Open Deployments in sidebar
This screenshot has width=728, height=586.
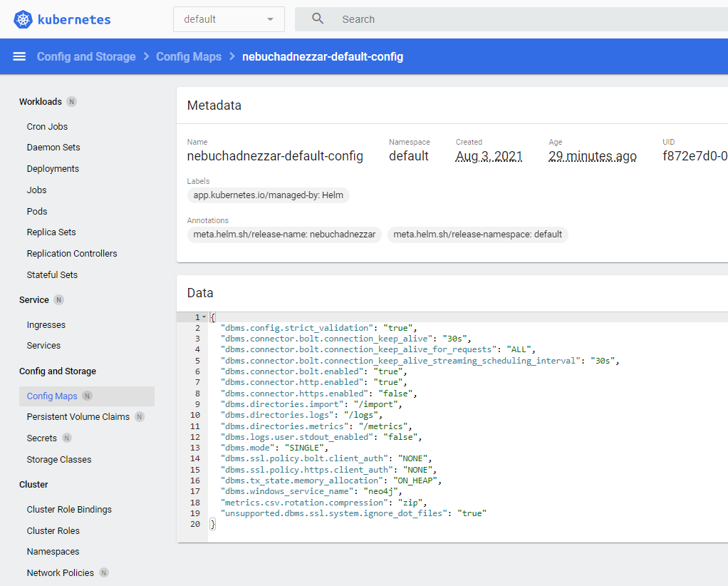pos(53,169)
